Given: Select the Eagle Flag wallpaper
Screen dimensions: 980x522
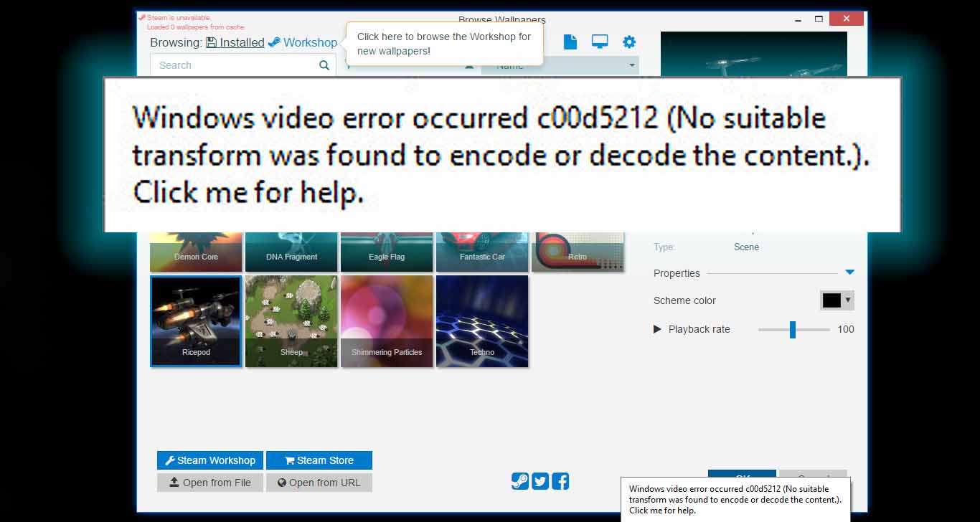Looking at the screenshot, I should click(387, 251).
